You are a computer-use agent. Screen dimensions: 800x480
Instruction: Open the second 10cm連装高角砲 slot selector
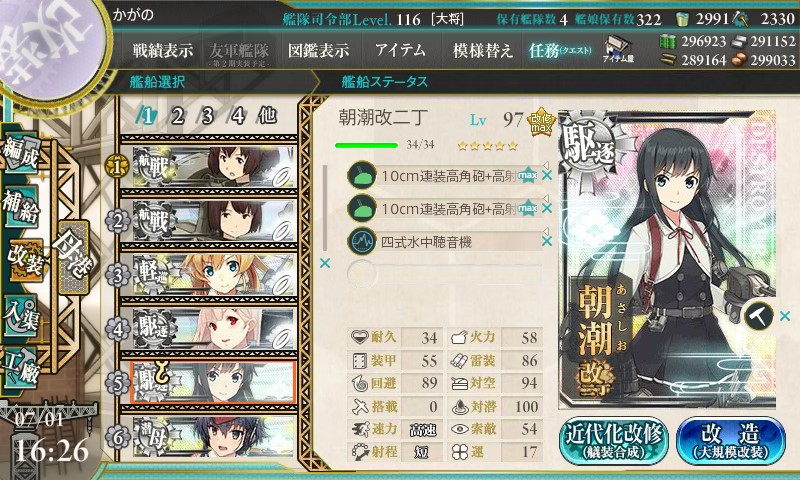pyautogui.click(x=444, y=208)
